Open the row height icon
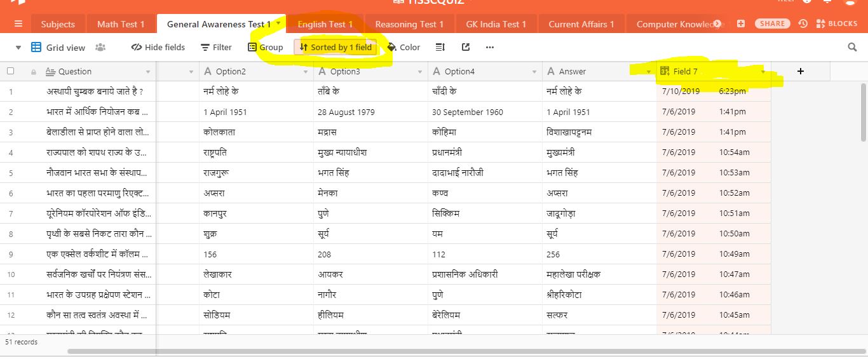The width and height of the screenshot is (868, 359). point(440,47)
